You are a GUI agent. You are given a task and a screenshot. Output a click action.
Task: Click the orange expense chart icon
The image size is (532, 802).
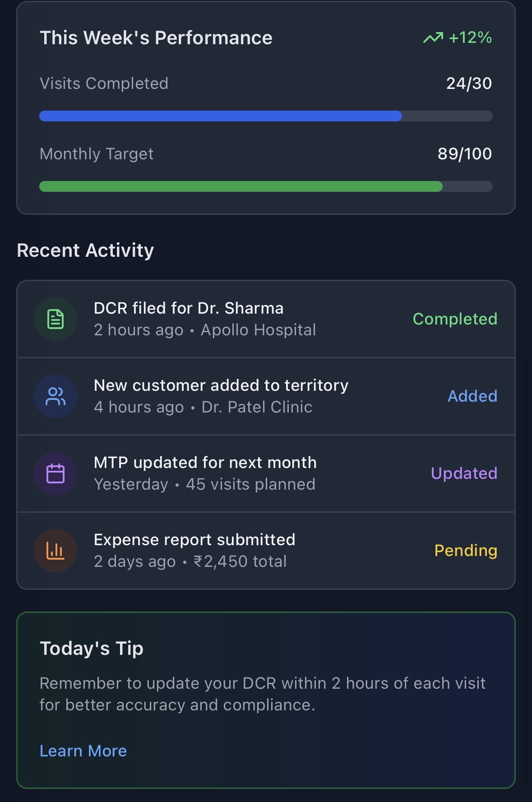(56, 551)
